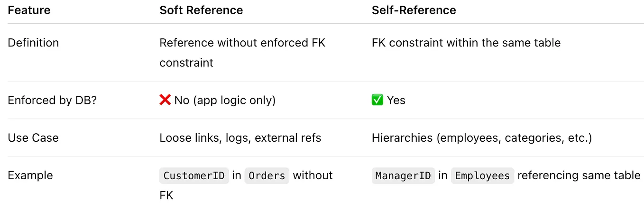This screenshot has height=210, width=644.
Task: Click the red cross mark icon
Action: tap(165, 100)
